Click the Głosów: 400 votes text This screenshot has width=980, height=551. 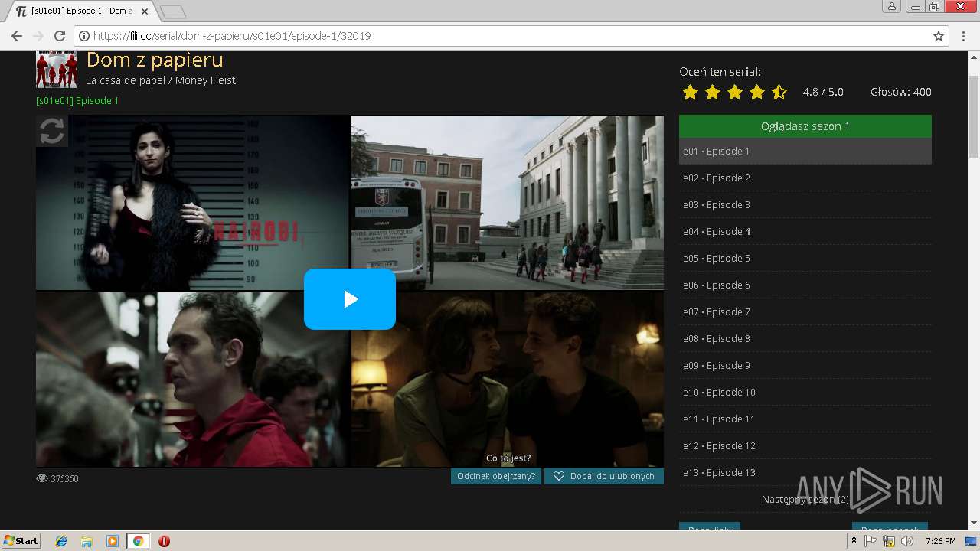coord(900,92)
